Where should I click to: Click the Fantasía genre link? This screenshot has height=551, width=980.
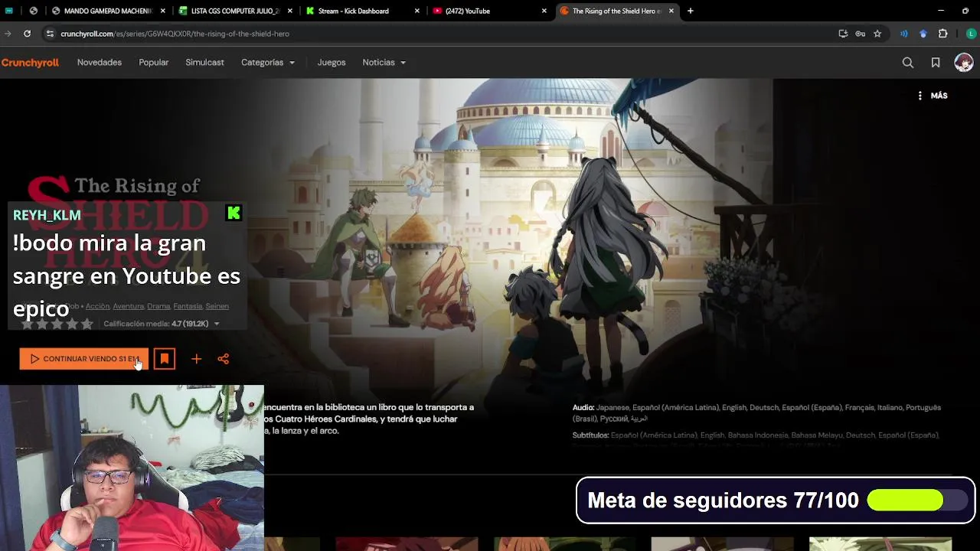188,306
